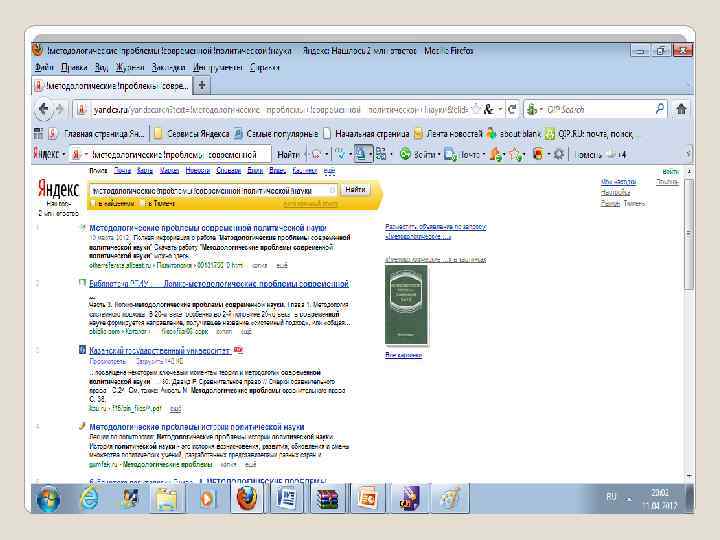Click the yellow Найти button on Yandex page
The image size is (720, 540).
pyautogui.click(x=355, y=190)
